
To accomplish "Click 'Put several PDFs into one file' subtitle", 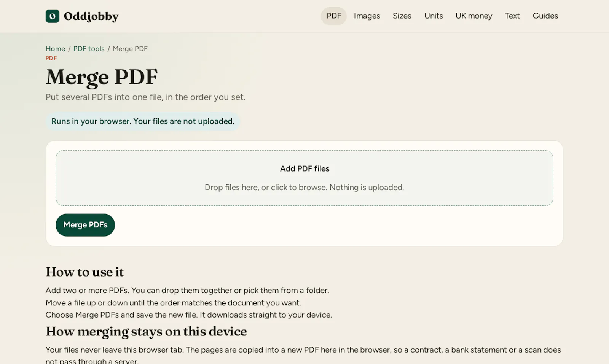I will 145,97.
